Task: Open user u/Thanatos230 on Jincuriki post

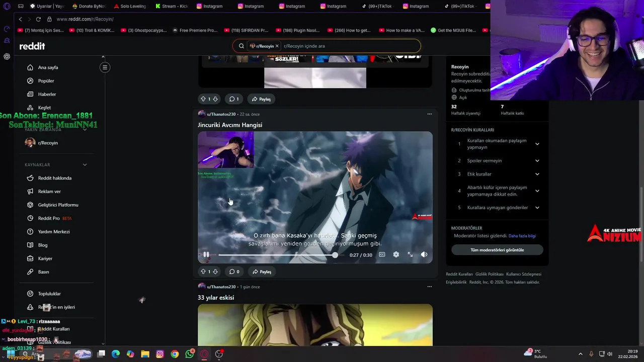Action: point(221,114)
